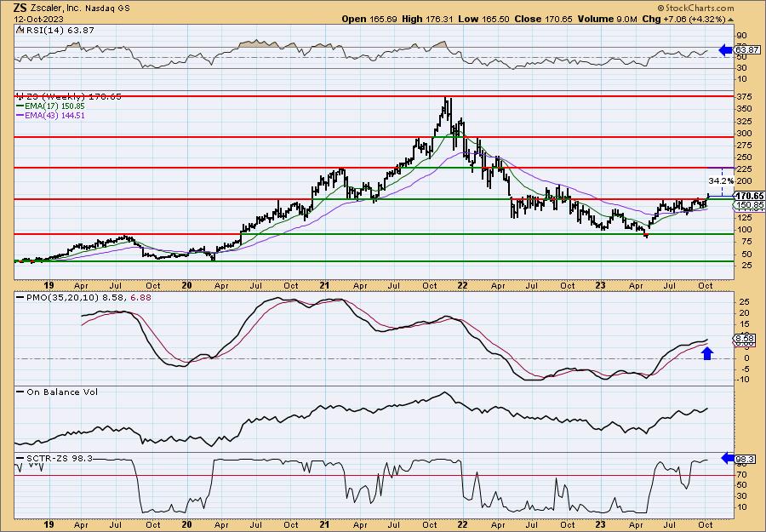Click the 150.85 EMA tag on the price axis
This screenshot has width=766, height=532.
[751, 205]
